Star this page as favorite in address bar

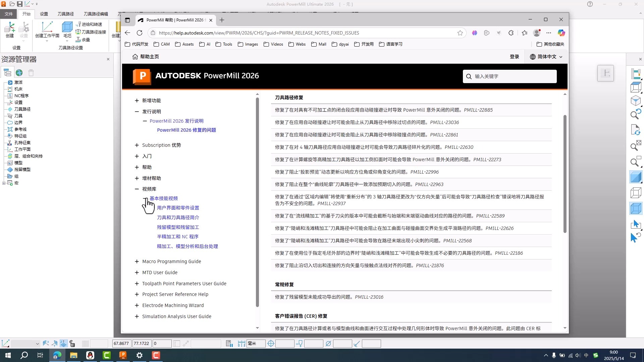click(460, 33)
